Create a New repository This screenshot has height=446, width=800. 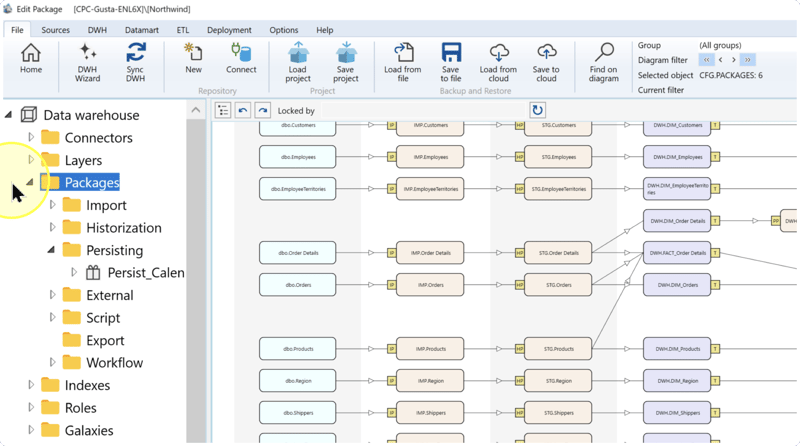pyautogui.click(x=193, y=59)
